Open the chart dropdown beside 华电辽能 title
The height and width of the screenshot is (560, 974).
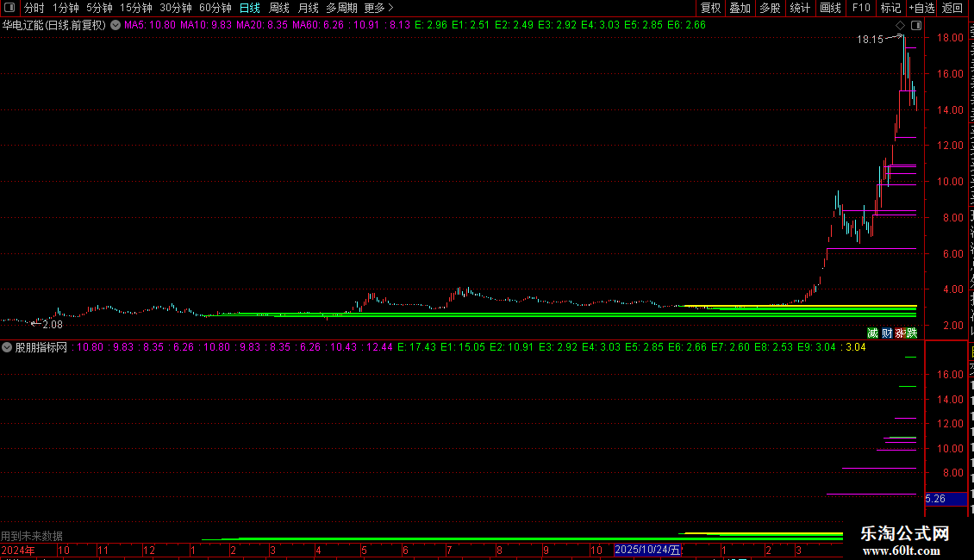point(116,26)
